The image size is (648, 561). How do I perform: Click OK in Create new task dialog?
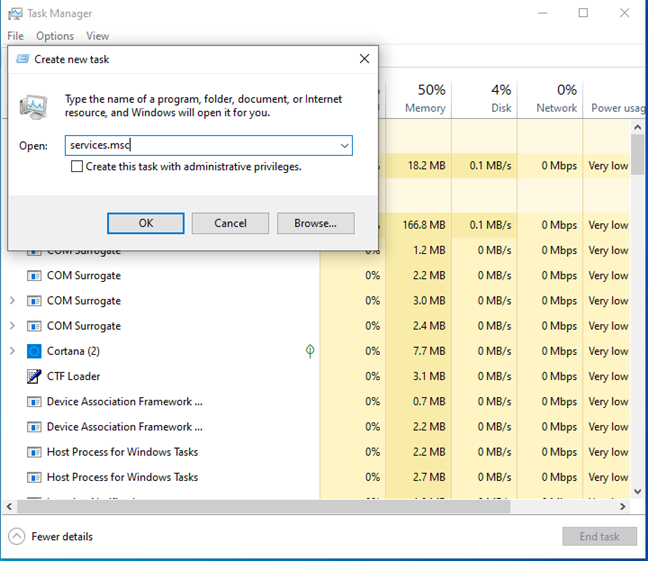[146, 223]
